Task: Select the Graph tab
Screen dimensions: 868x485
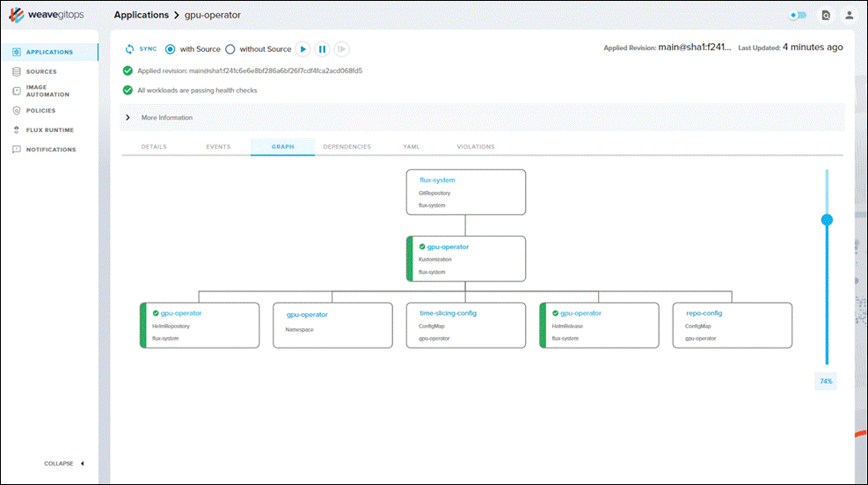Action: (x=283, y=147)
